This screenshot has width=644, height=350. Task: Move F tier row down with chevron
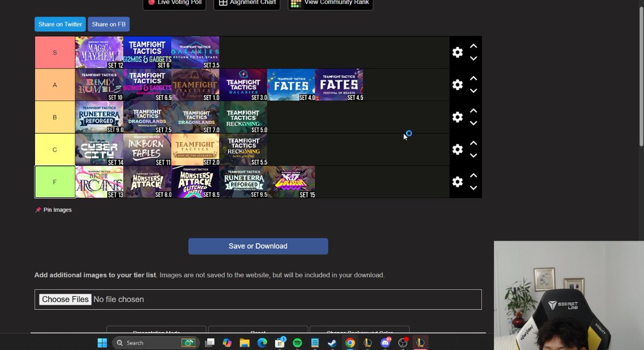pyautogui.click(x=473, y=188)
